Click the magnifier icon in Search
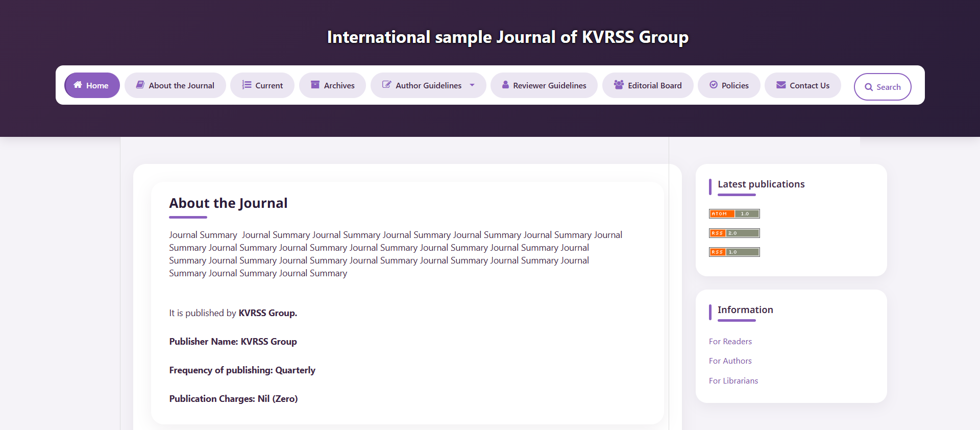The image size is (980, 430). [868, 87]
